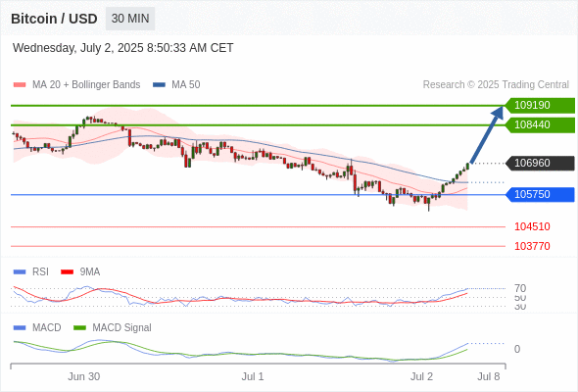
Task: Click the MACD blue legend swatch
Action: [20, 328]
